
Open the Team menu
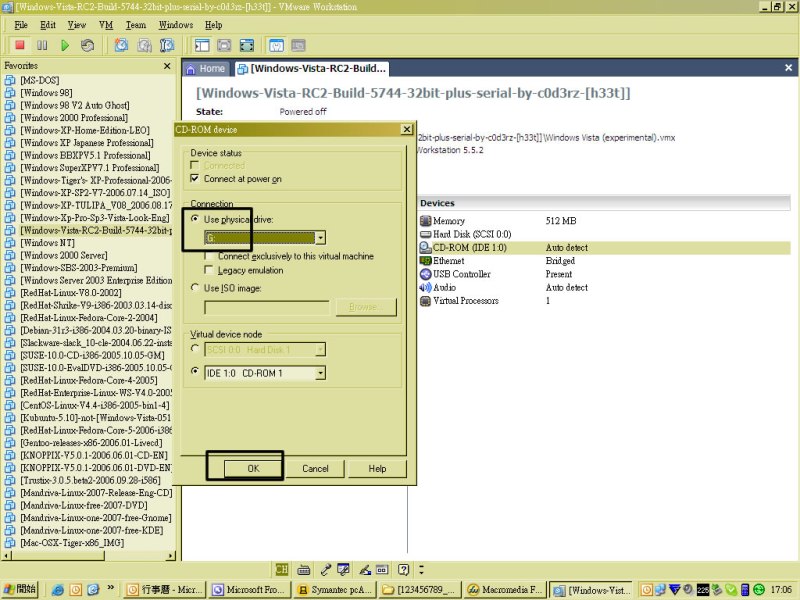coord(136,25)
